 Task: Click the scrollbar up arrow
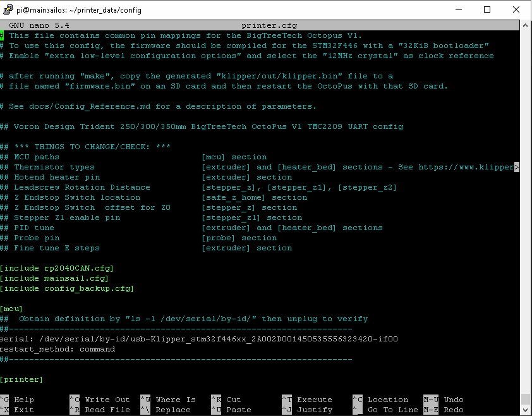(526, 25)
